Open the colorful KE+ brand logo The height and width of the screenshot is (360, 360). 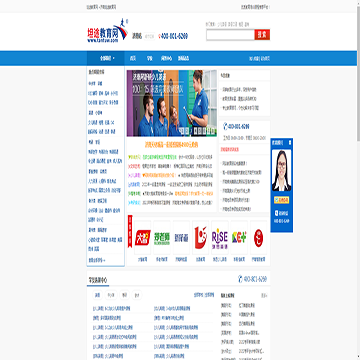tap(239, 237)
